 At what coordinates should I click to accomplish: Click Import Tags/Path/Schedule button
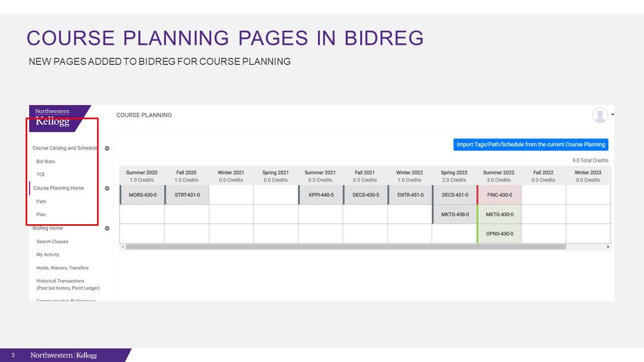531,145
